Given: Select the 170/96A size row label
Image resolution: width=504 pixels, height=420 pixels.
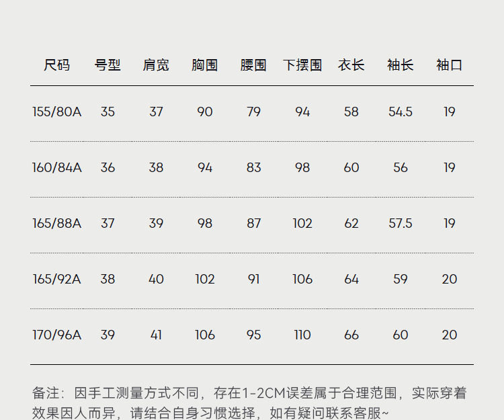Looking at the screenshot, I should click(x=57, y=335).
